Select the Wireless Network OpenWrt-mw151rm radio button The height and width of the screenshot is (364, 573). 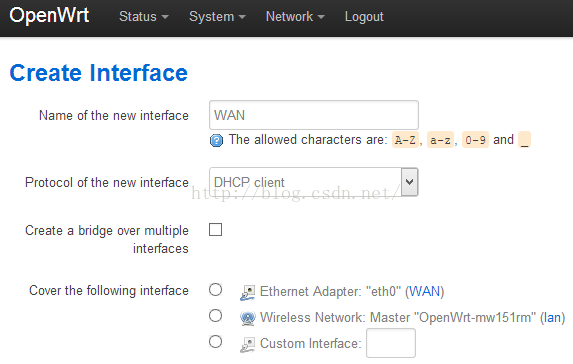coord(216,315)
